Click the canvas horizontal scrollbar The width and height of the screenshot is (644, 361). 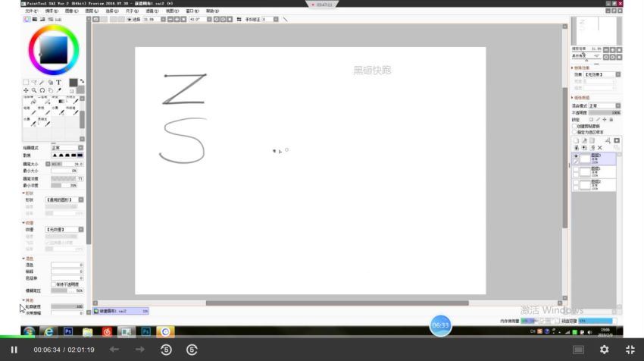(x=337, y=303)
